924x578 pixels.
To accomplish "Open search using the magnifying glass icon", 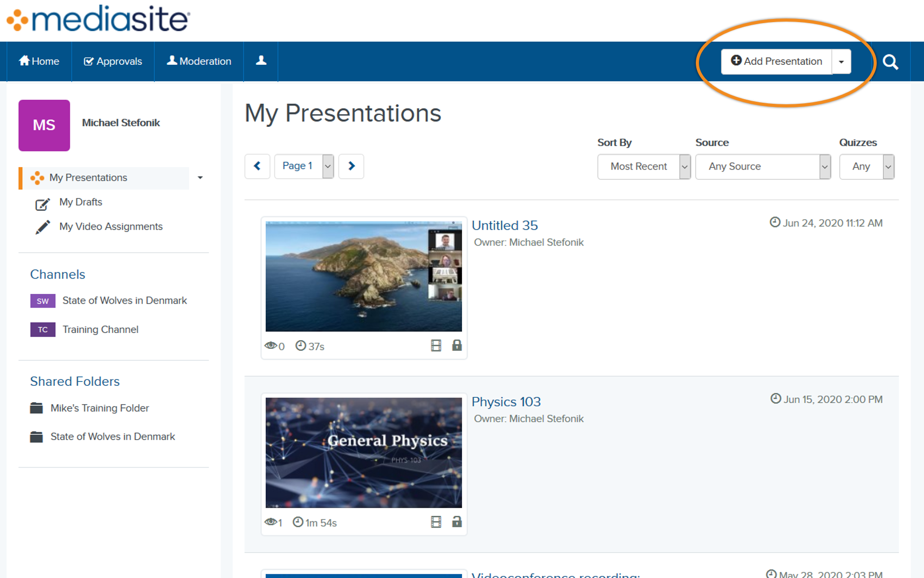I will (891, 61).
